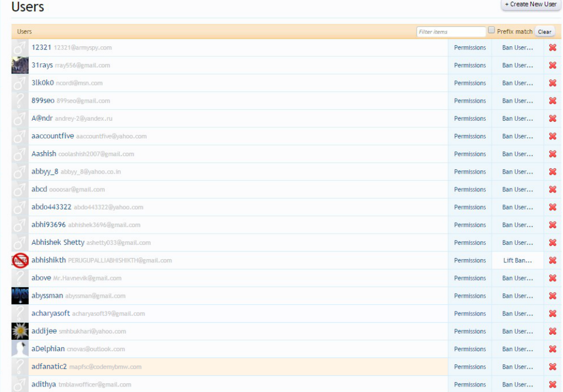Open user abdo443322
This screenshot has width=563, height=392.
click(x=51, y=207)
